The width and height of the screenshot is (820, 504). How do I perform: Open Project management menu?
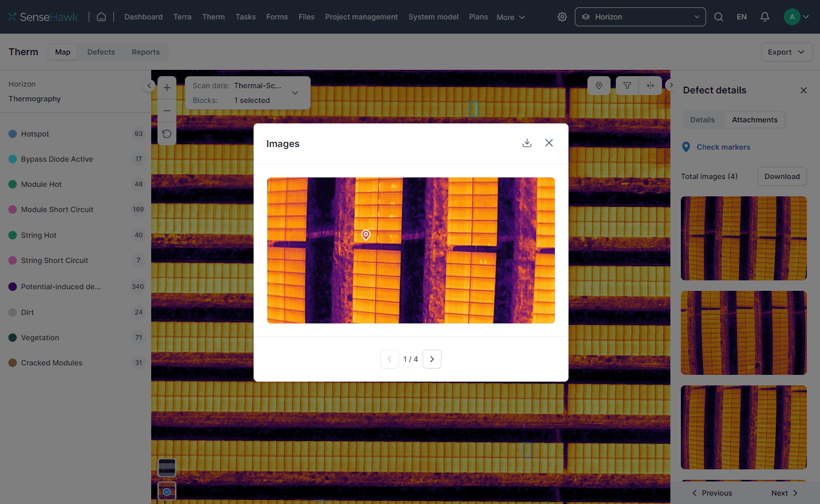362,17
